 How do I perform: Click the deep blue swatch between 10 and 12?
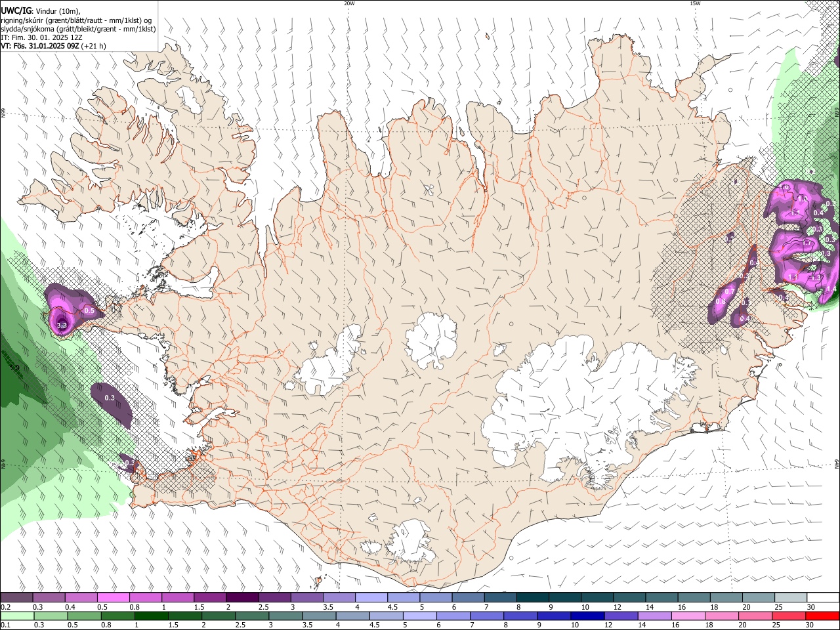pyautogui.click(x=588, y=616)
